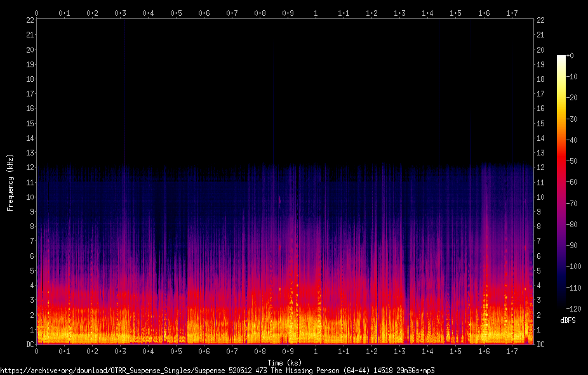Click the dBFS unit label under color bar

tap(568, 320)
